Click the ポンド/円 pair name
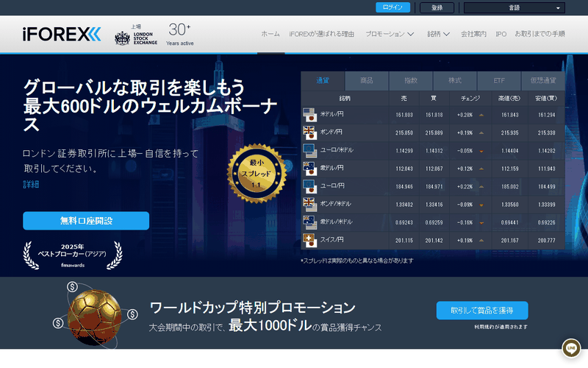 point(331,132)
